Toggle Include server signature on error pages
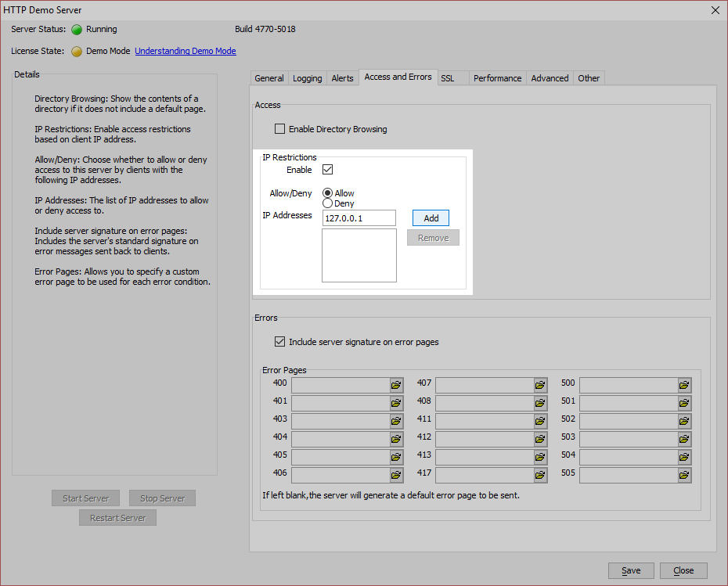The width and height of the screenshot is (728, 586). [x=279, y=341]
